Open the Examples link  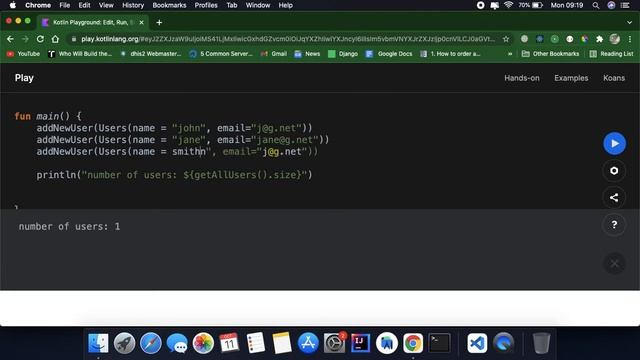571,78
